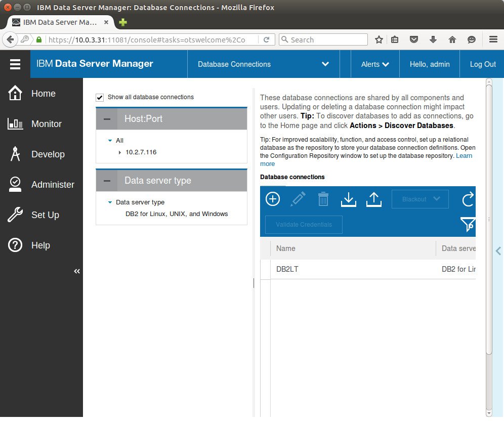Expand the 10.2.7.116 tree node

tap(119, 152)
